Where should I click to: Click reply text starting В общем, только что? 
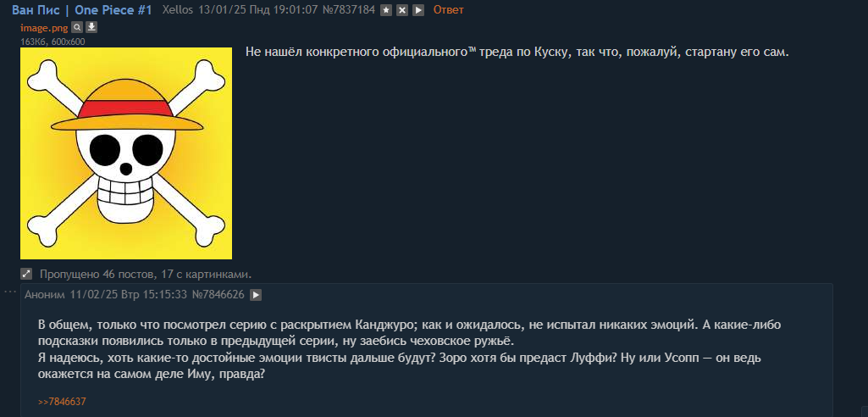pyautogui.click(x=410, y=349)
